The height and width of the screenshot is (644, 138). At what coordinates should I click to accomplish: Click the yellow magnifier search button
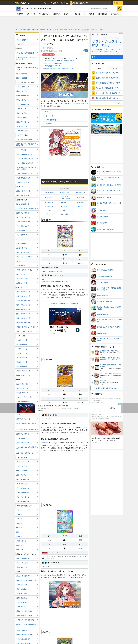(120, 8)
